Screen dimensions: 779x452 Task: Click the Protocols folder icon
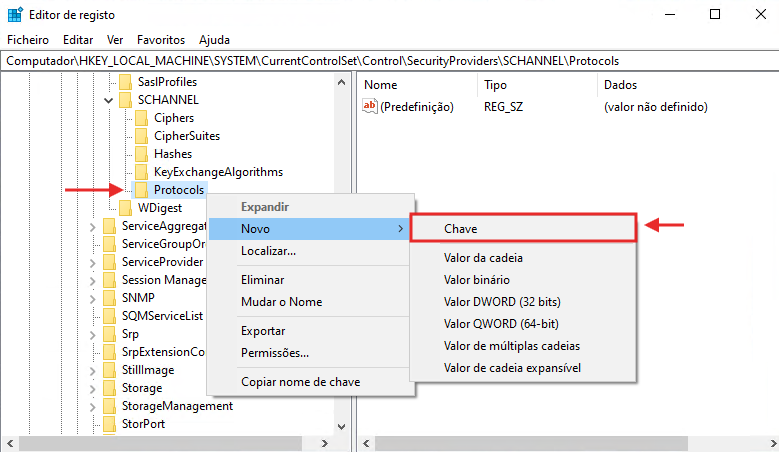point(141,190)
